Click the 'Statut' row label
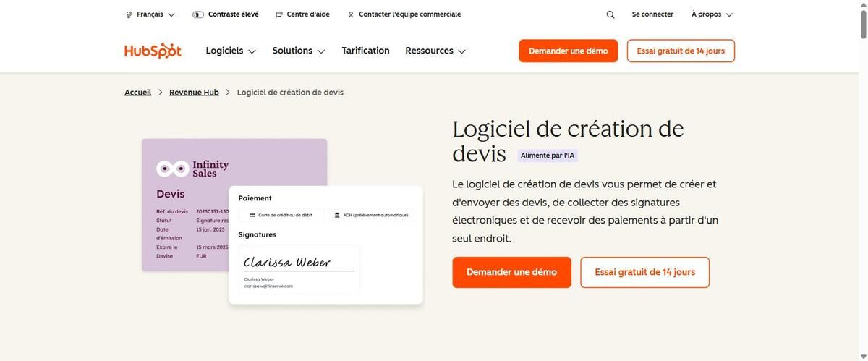 164,221
